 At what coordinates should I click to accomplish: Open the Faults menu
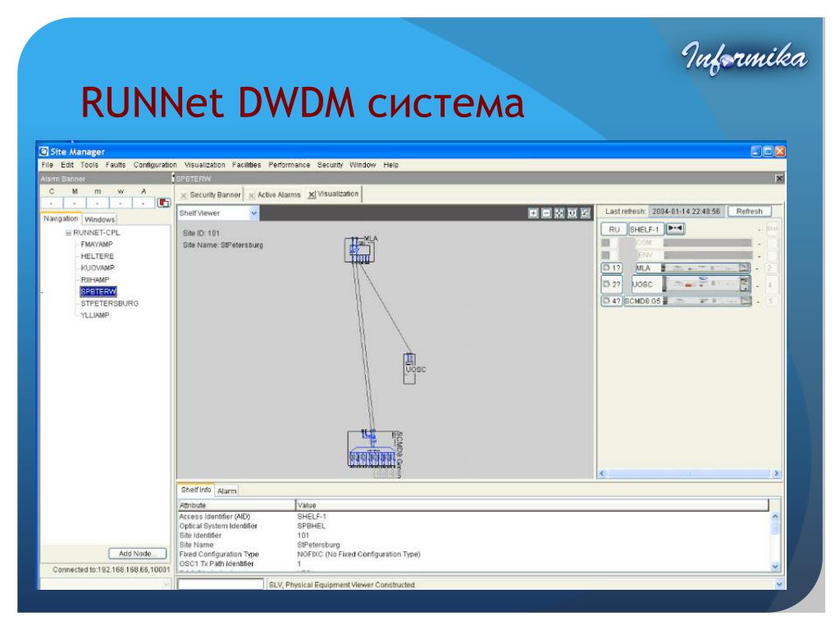click(x=115, y=165)
